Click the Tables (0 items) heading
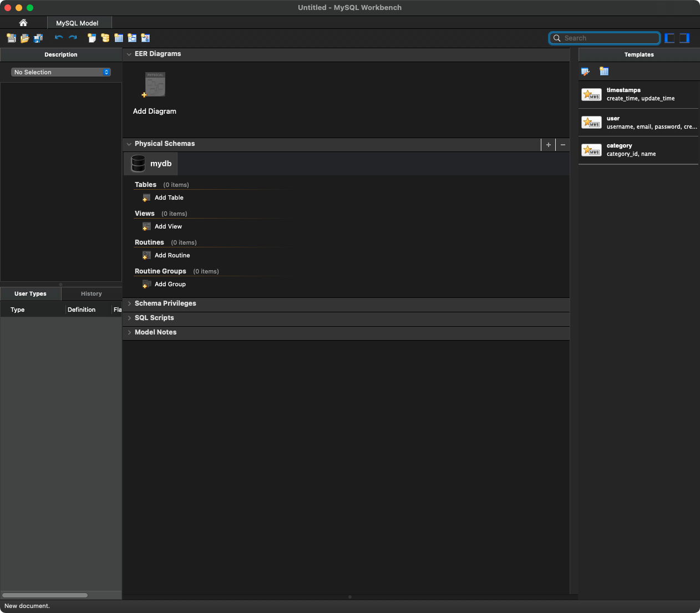700x613 pixels. tap(162, 185)
